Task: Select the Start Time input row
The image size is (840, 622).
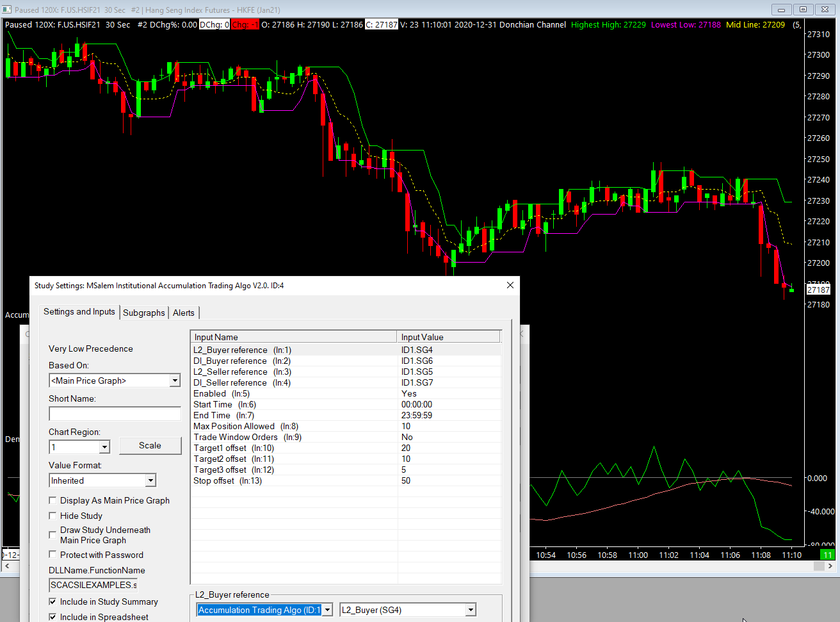Action: pos(346,404)
